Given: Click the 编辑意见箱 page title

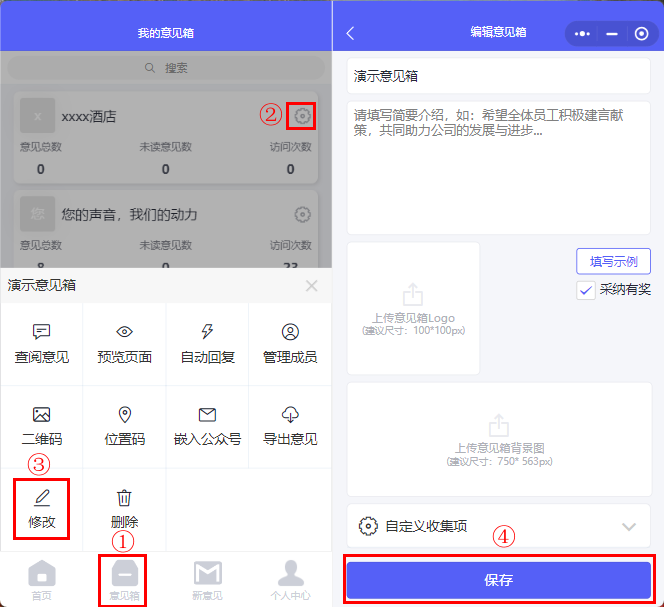Looking at the screenshot, I should [x=498, y=32].
